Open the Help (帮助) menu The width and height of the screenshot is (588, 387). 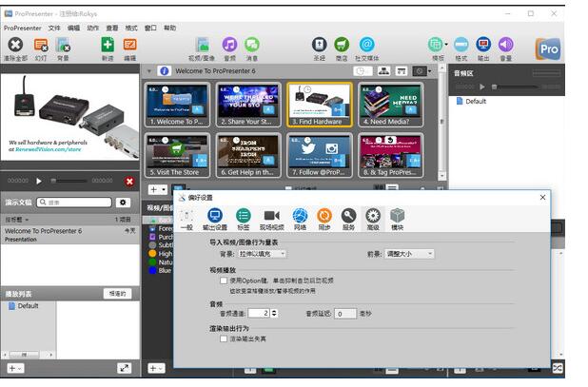point(169,29)
